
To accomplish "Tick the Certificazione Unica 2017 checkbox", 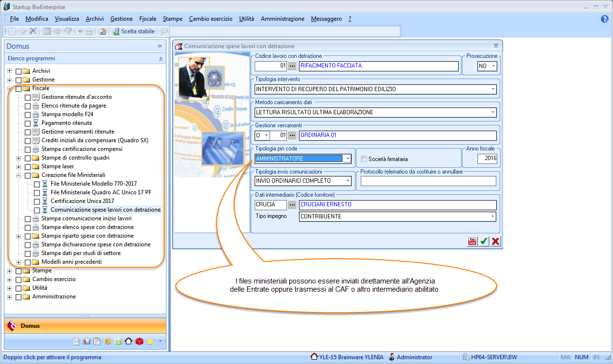I will coord(37,201).
